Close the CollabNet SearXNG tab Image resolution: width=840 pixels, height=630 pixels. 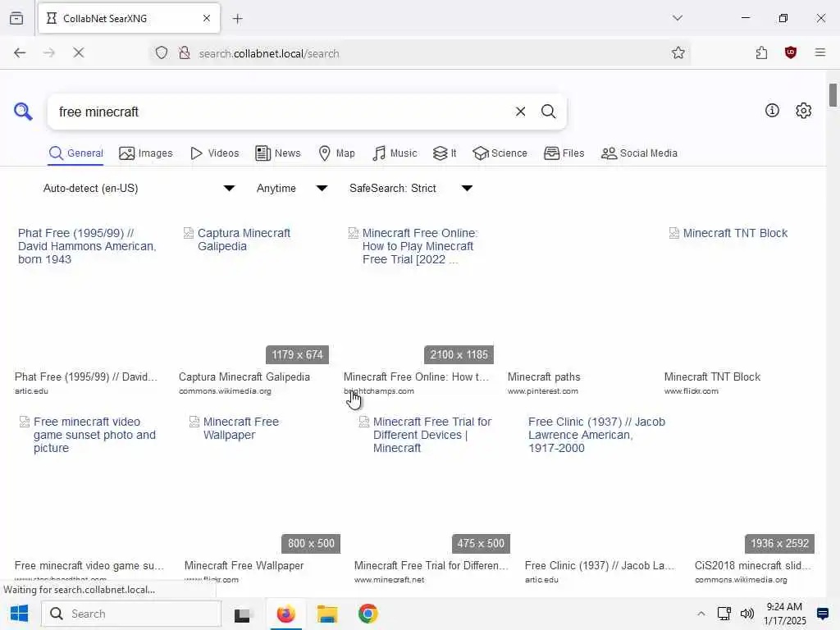(206, 18)
